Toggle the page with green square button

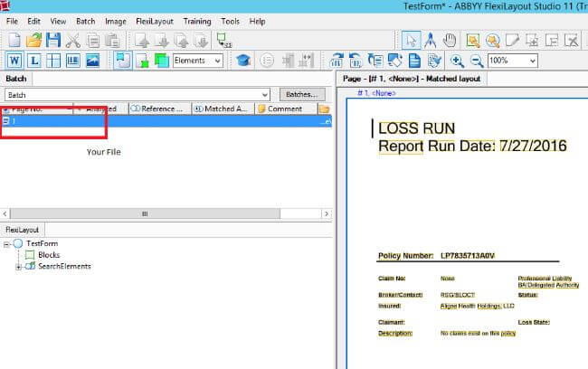click(x=142, y=61)
